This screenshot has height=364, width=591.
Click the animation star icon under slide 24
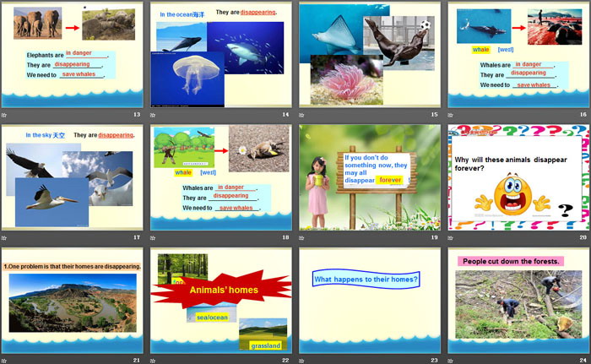452,360
